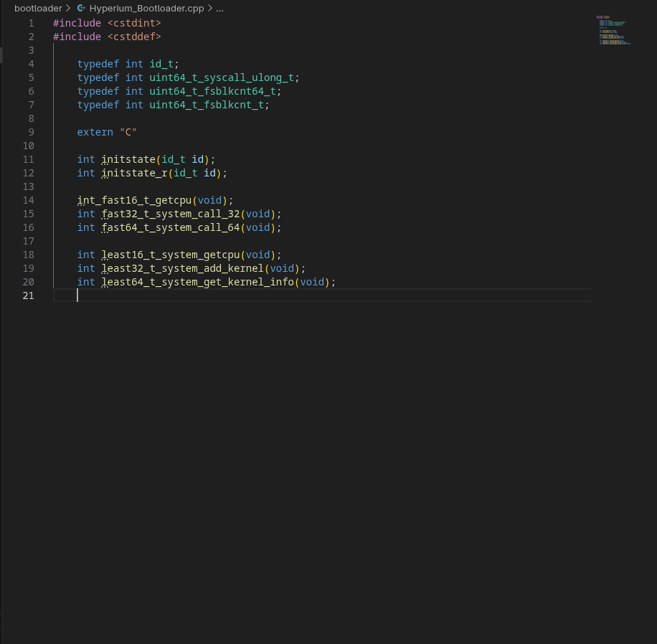Image resolution: width=657 pixels, height=644 pixels.
Task: Click the cstddef include header name
Action: [134, 37]
